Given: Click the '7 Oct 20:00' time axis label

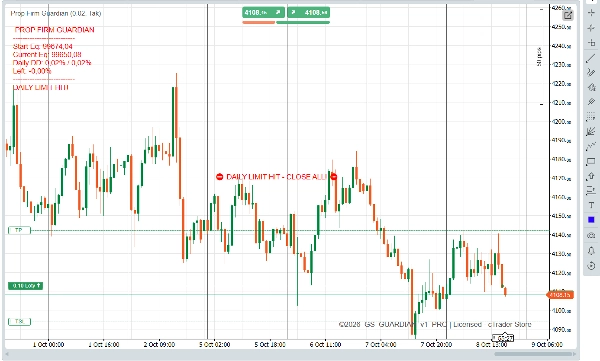Looking at the screenshot, I should (436, 345).
